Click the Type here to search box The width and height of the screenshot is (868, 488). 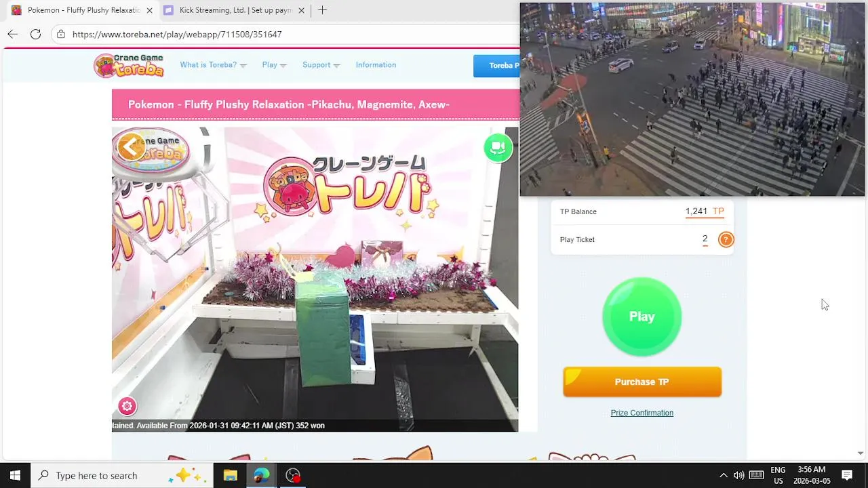[122, 475]
